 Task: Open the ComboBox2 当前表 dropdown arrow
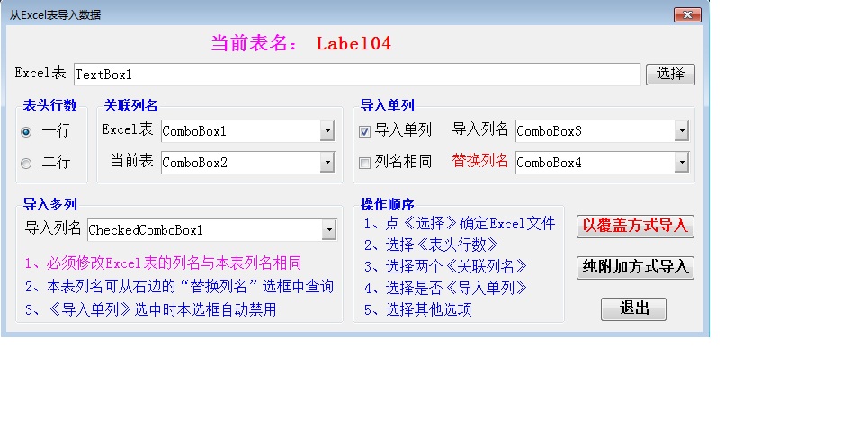[x=327, y=163]
